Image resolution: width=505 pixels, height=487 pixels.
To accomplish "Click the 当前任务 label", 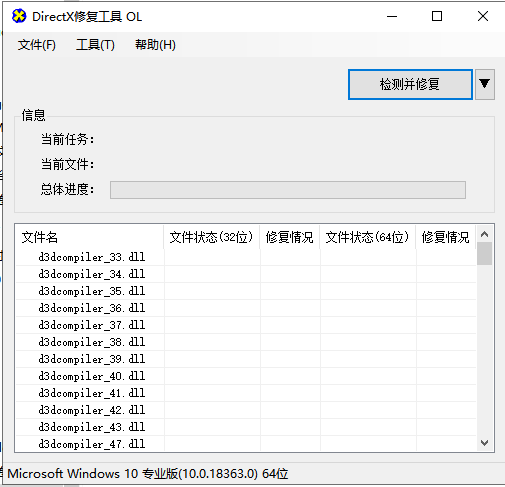I will tap(67, 139).
